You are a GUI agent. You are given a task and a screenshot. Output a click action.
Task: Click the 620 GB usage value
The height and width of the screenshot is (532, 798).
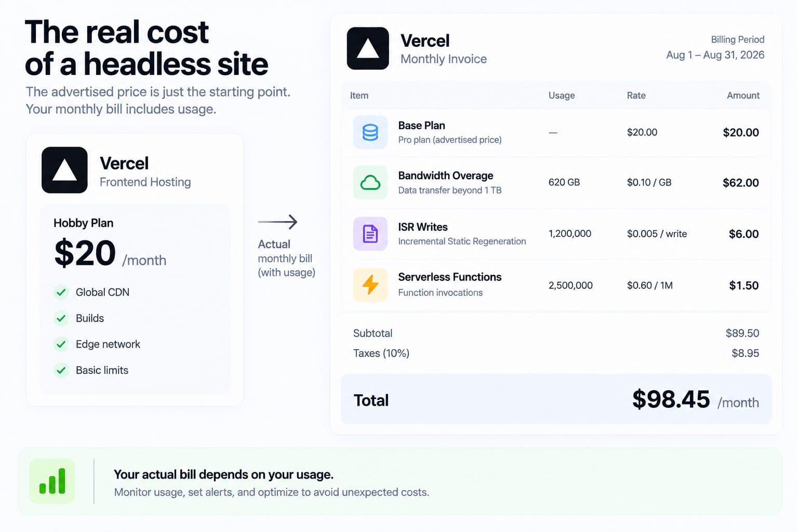point(564,182)
